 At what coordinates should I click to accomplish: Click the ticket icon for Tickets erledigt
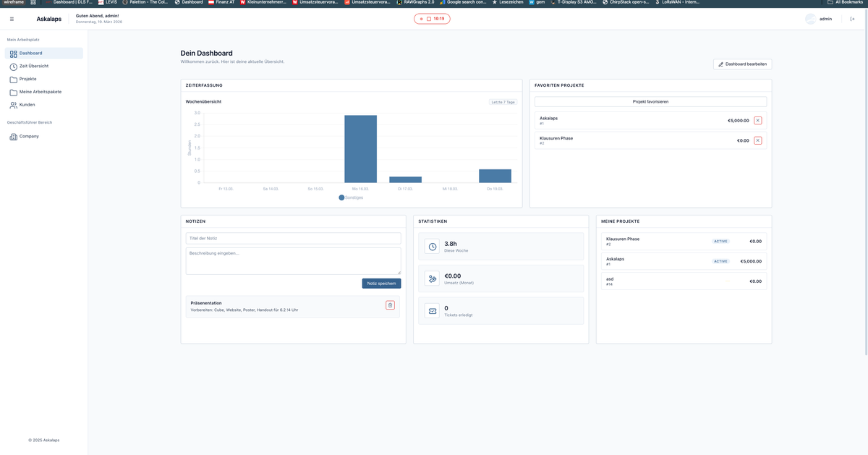point(432,311)
